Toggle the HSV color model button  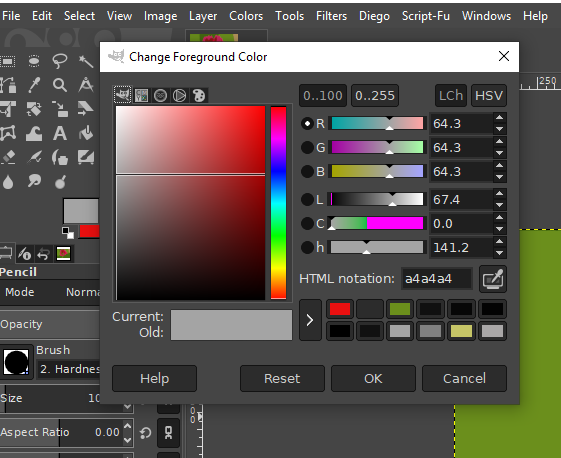click(x=489, y=96)
